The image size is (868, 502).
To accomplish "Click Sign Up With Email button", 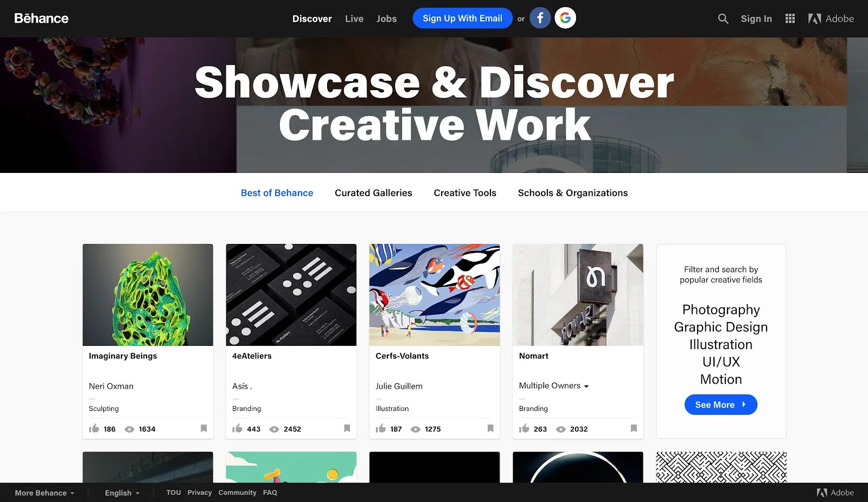I will [x=462, y=18].
